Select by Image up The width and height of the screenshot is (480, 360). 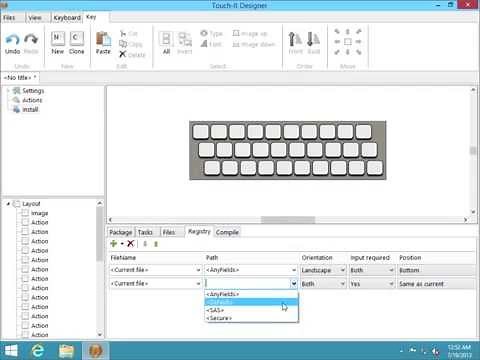[250, 34]
